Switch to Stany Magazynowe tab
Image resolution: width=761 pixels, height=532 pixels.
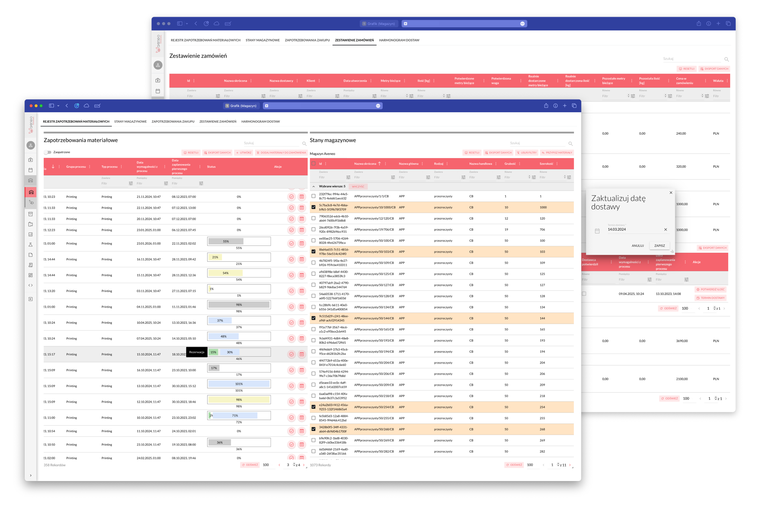coord(130,122)
